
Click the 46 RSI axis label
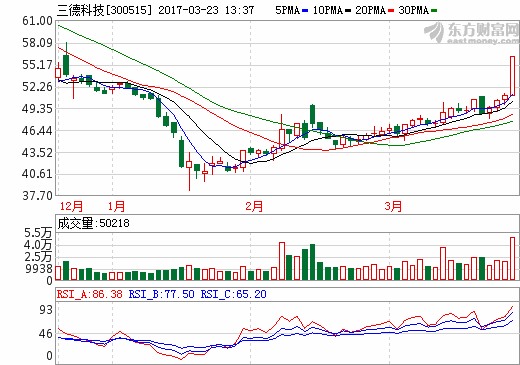46,334
